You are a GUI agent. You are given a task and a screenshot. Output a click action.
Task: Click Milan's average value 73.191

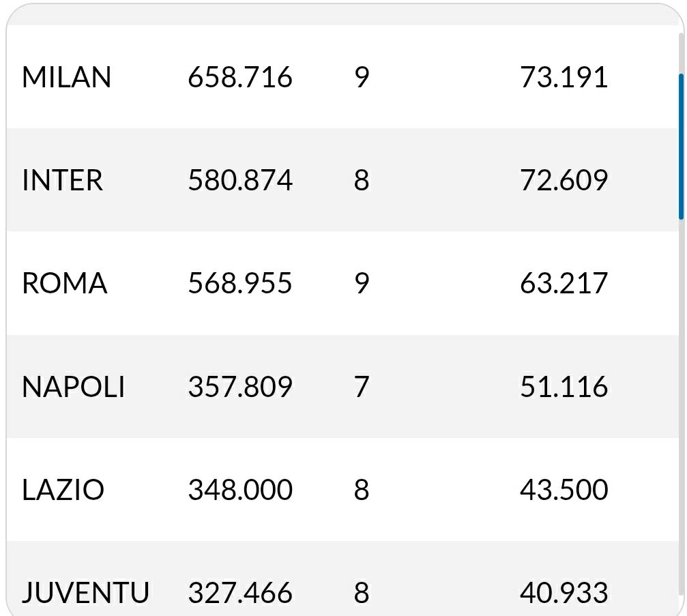564,77
